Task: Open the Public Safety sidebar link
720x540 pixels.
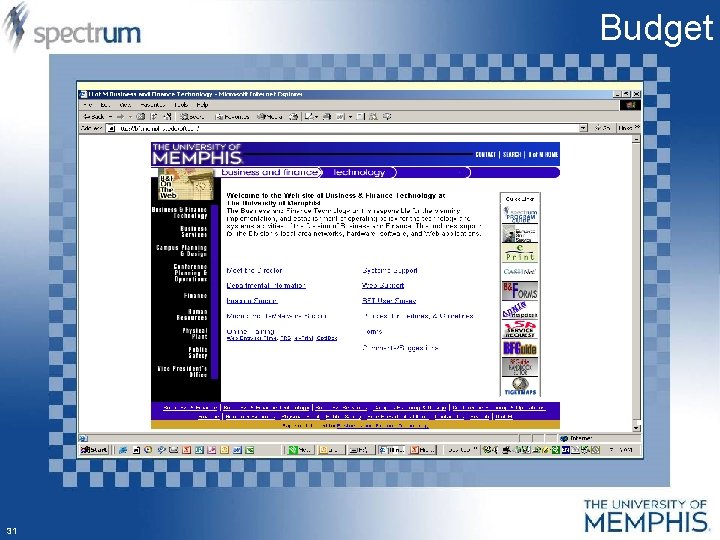Action: [x=198, y=353]
